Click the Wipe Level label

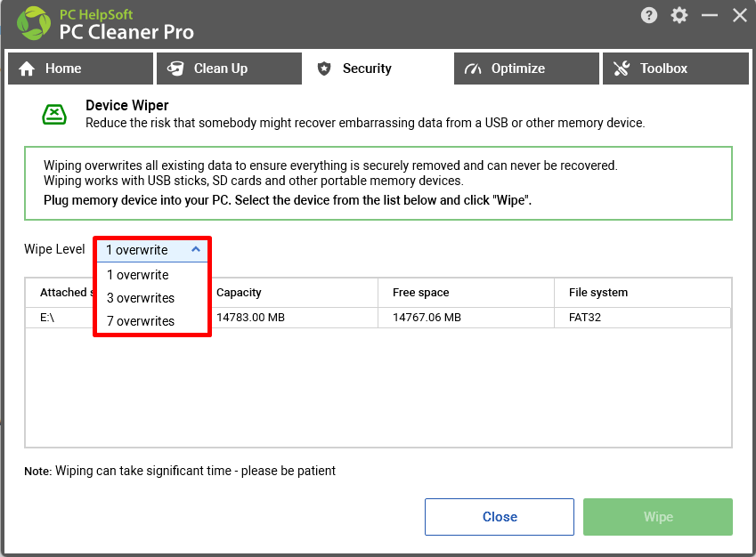point(54,249)
